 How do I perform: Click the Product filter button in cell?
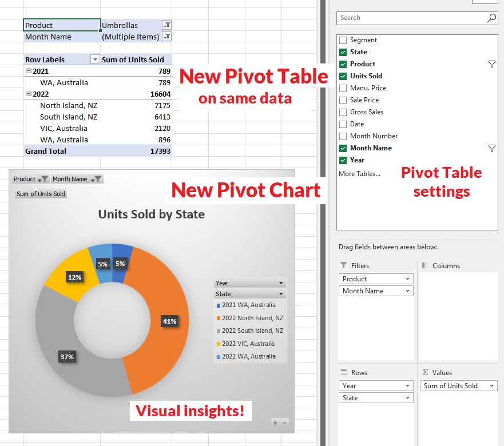point(167,25)
